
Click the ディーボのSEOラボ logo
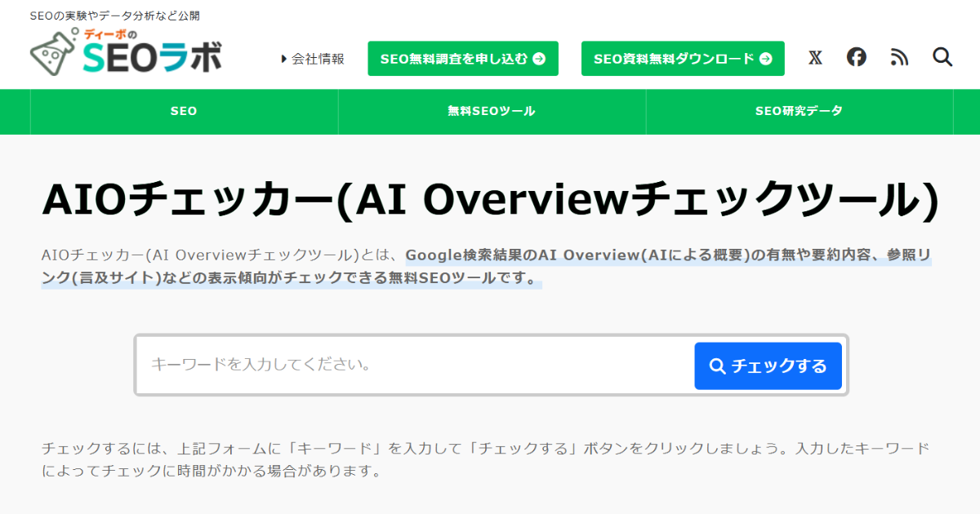126,51
